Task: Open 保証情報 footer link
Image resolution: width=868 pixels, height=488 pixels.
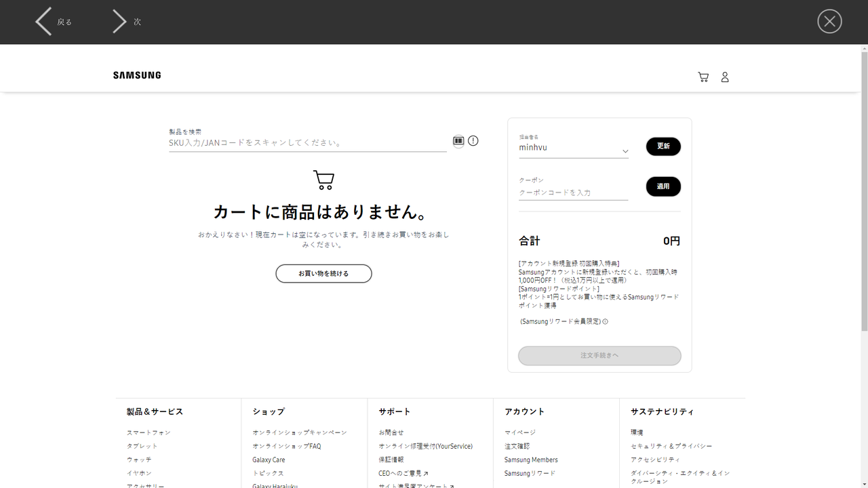Action: 391,460
